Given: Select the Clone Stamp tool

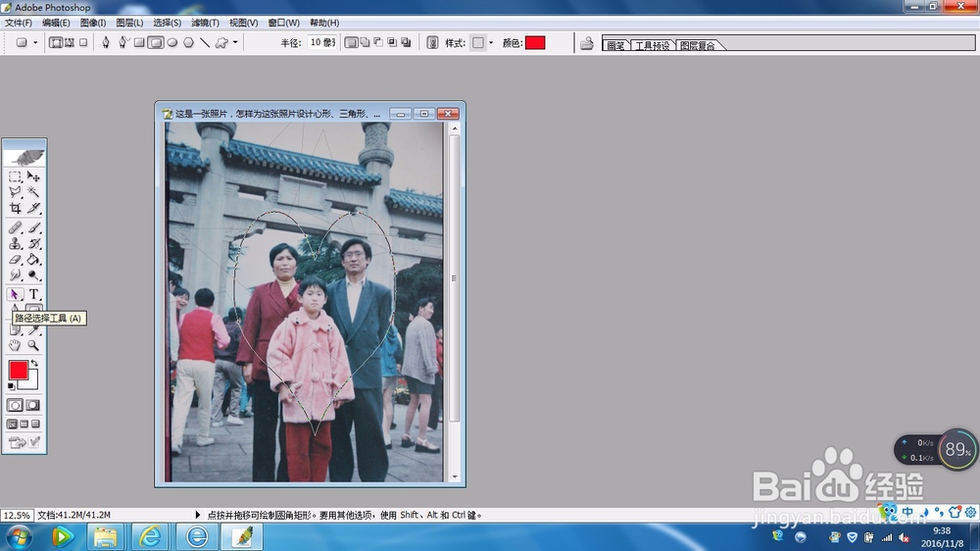Looking at the screenshot, I should coord(15,243).
